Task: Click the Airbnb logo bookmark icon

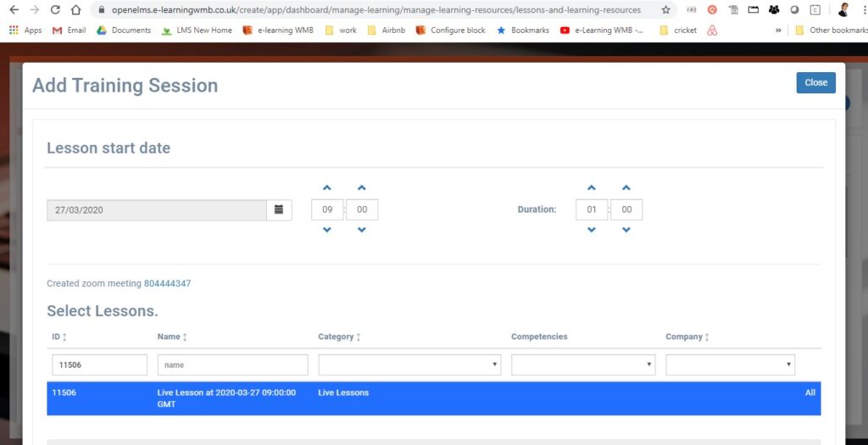Action: click(712, 31)
